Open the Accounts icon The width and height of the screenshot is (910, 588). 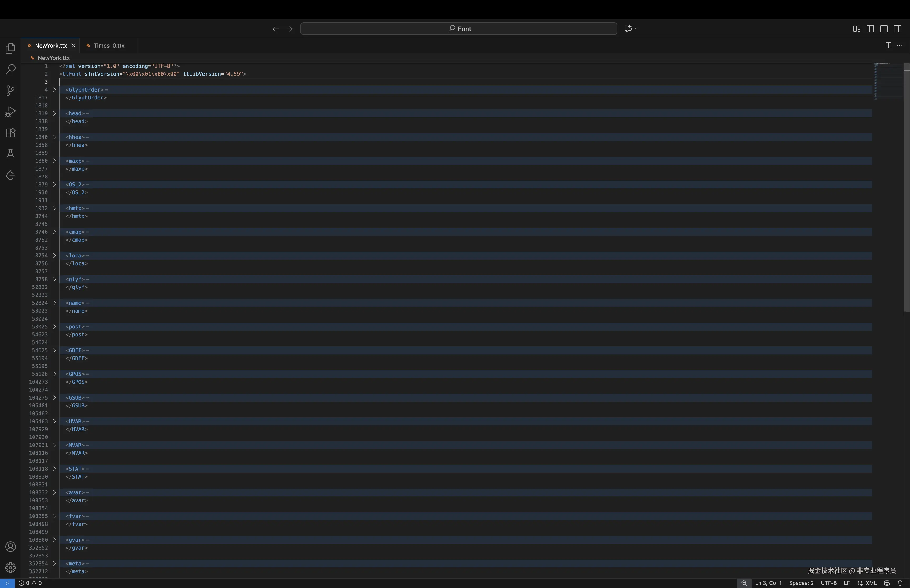pyautogui.click(x=10, y=547)
